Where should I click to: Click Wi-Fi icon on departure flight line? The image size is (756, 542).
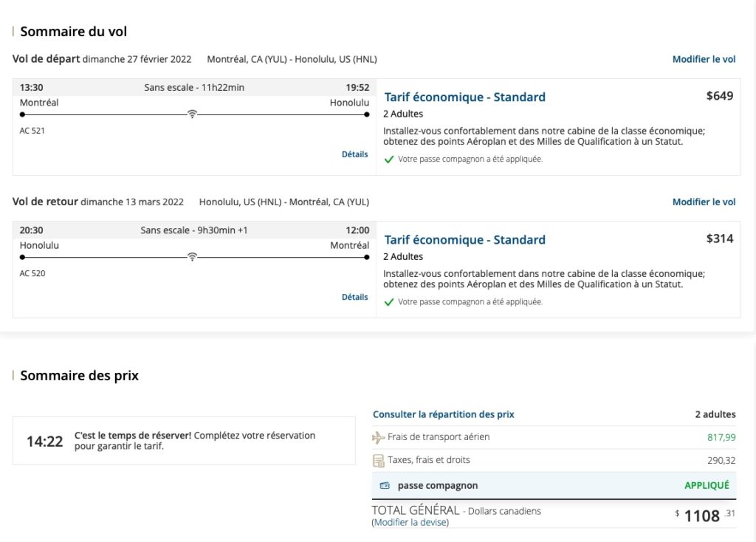tap(192, 114)
